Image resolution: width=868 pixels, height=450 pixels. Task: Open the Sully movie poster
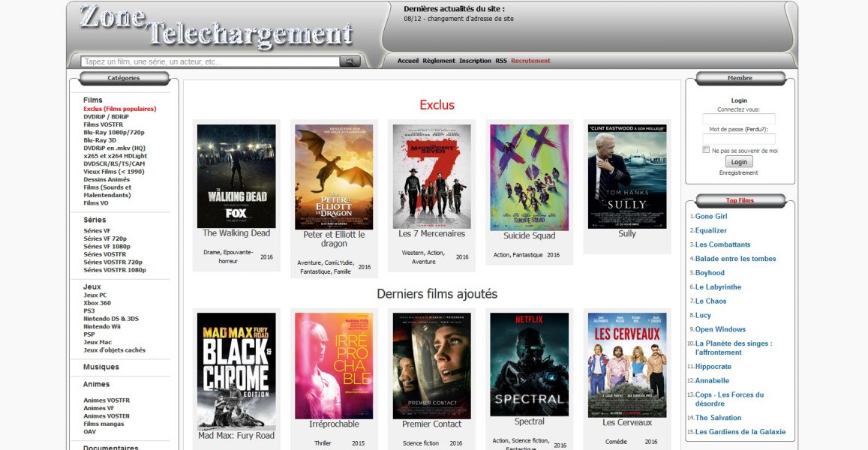[x=627, y=176]
